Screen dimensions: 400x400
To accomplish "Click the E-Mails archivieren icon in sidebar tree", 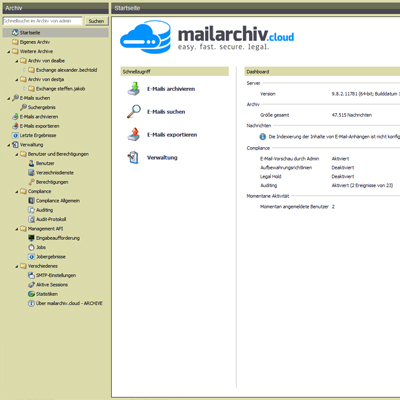I will [x=15, y=117].
